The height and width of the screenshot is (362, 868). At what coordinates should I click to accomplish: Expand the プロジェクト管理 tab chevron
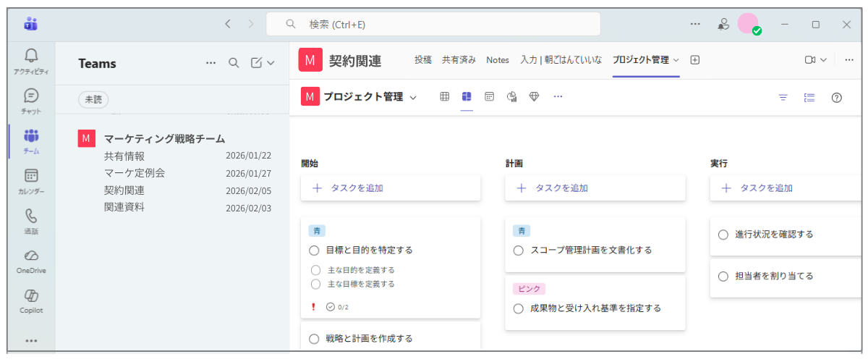[676, 60]
